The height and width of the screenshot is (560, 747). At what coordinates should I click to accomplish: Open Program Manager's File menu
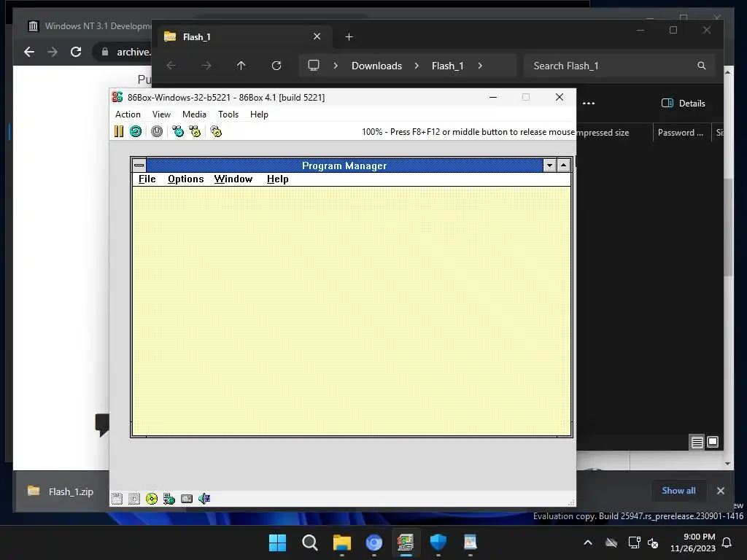pyautogui.click(x=147, y=179)
